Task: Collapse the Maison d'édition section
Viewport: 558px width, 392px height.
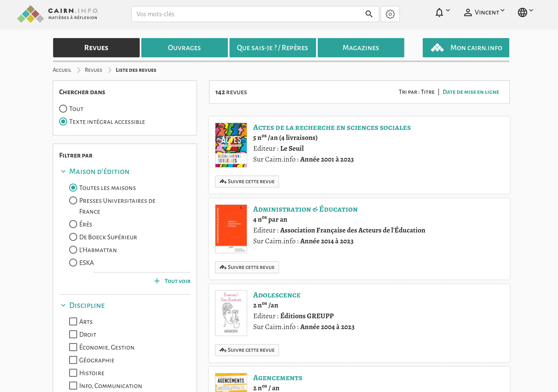Action: [63, 172]
